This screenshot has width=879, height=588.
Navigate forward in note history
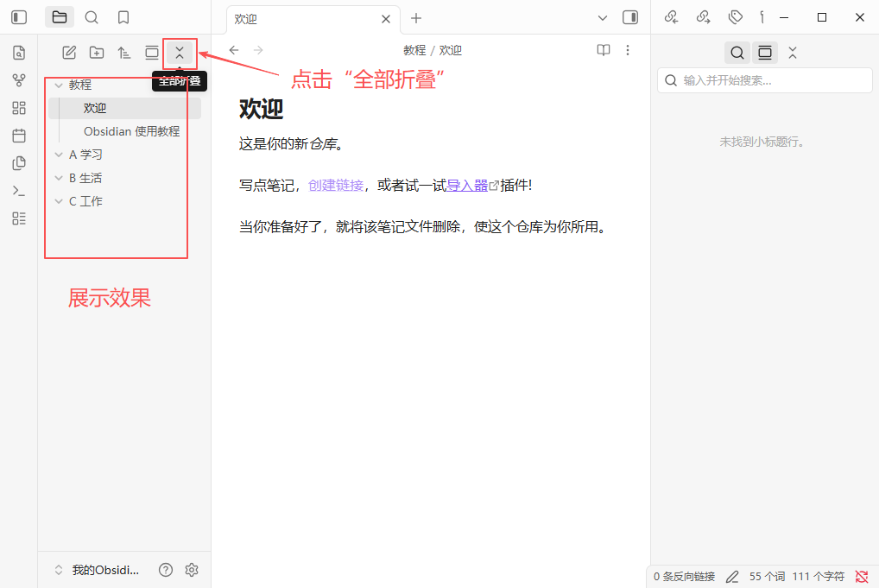coord(258,50)
